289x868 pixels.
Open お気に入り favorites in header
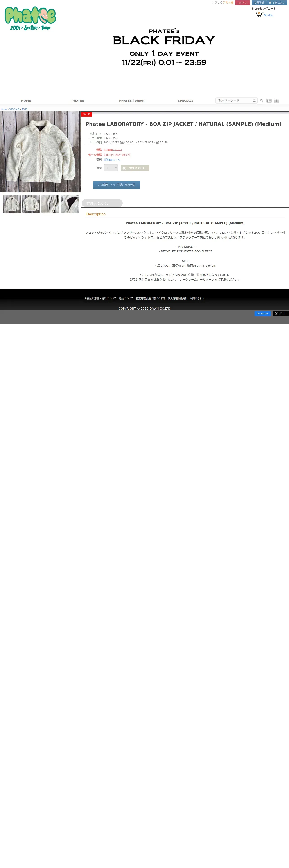coord(277,3)
